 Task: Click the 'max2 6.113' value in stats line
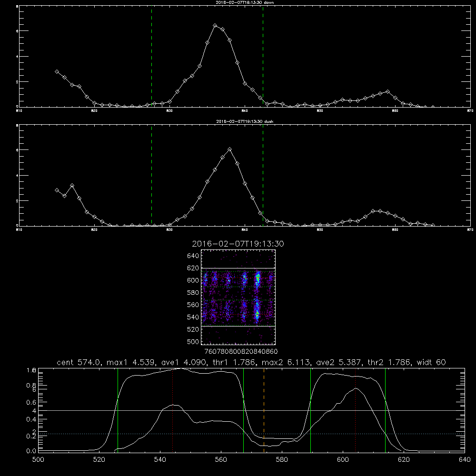coord(286,362)
